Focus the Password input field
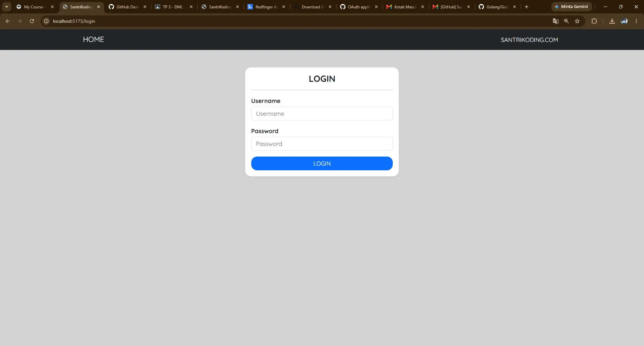Screen dimensions: 644x346 [x=322, y=144]
